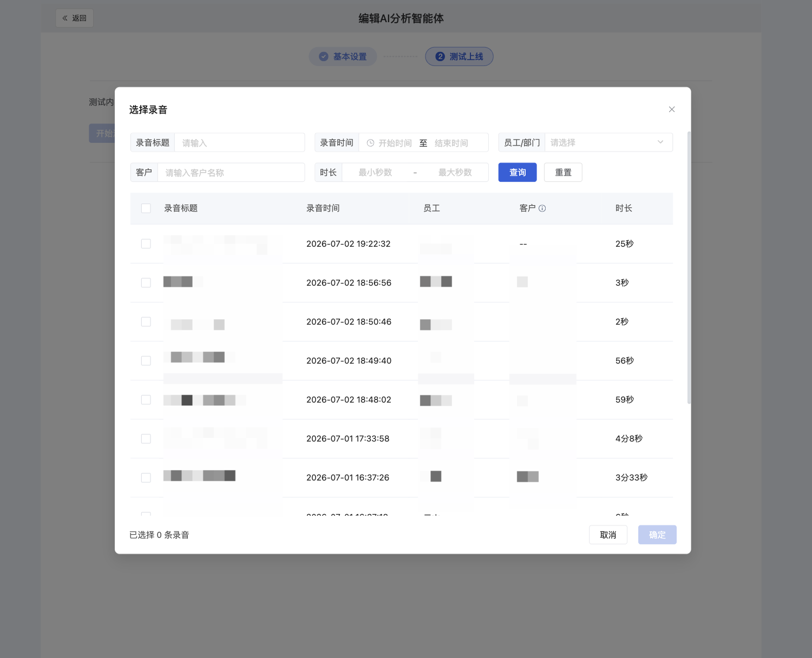Click the 3分33秒 duration cell
812x658 pixels.
[x=631, y=478]
